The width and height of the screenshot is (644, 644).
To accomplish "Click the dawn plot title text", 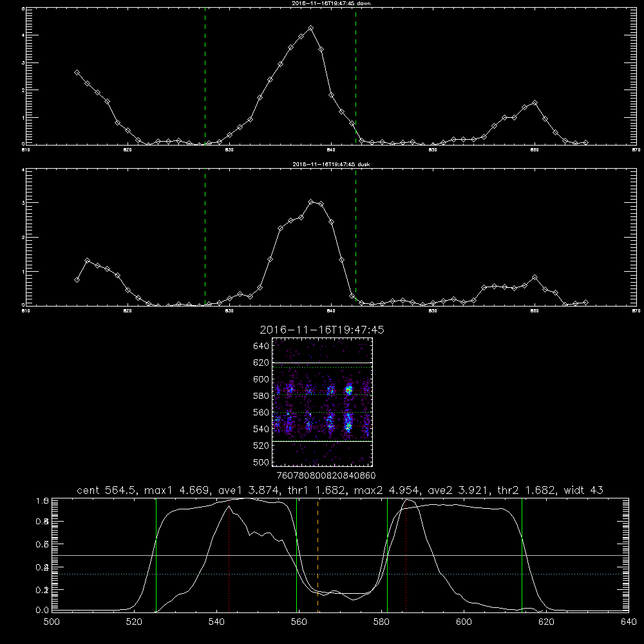I will 331,3.
